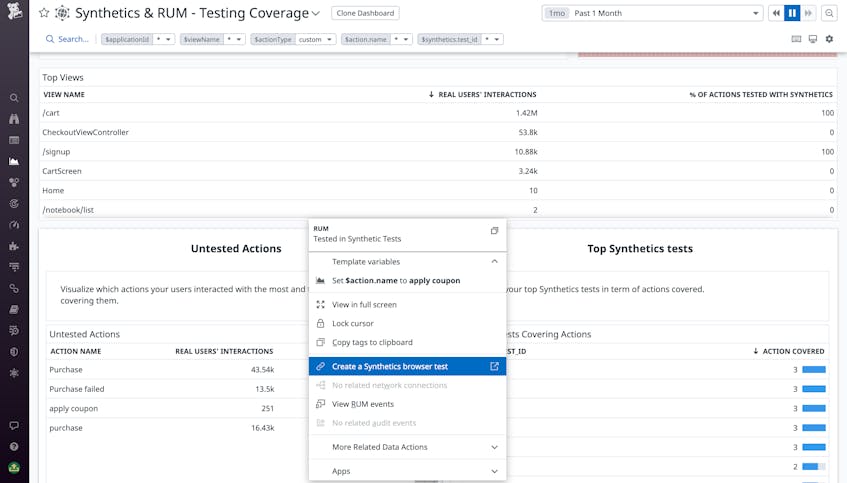The width and height of the screenshot is (847, 483).
Task: Click the zoom-out magnifier icon in header
Action: pos(829,13)
